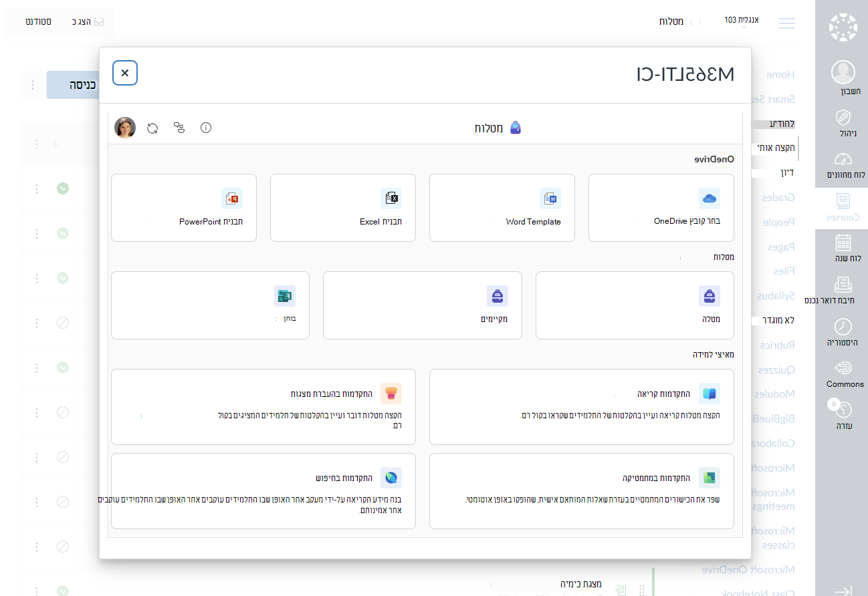Open the התקדמות בהעברת מצגות card
Viewport: 868px width, 596px height.
263,407
